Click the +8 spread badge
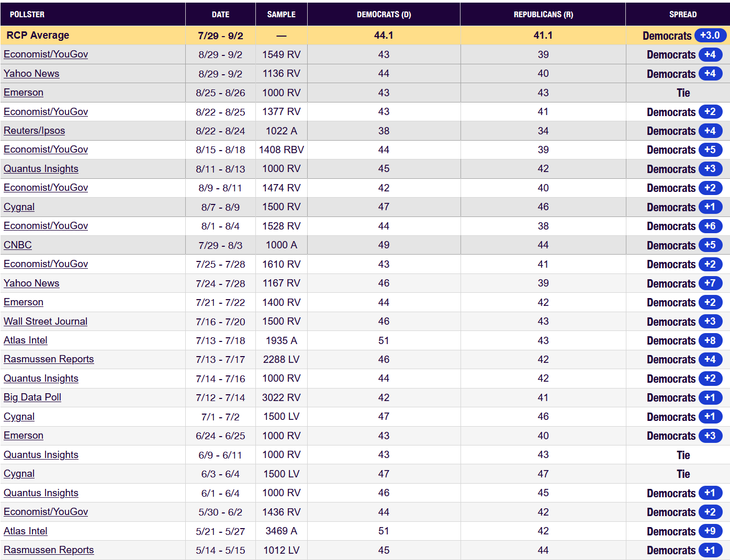The width and height of the screenshot is (730, 560). point(710,341)
